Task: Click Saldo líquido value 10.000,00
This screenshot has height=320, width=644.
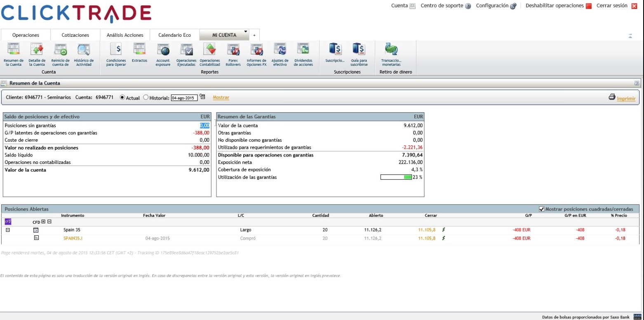Action: click(199, 155)
